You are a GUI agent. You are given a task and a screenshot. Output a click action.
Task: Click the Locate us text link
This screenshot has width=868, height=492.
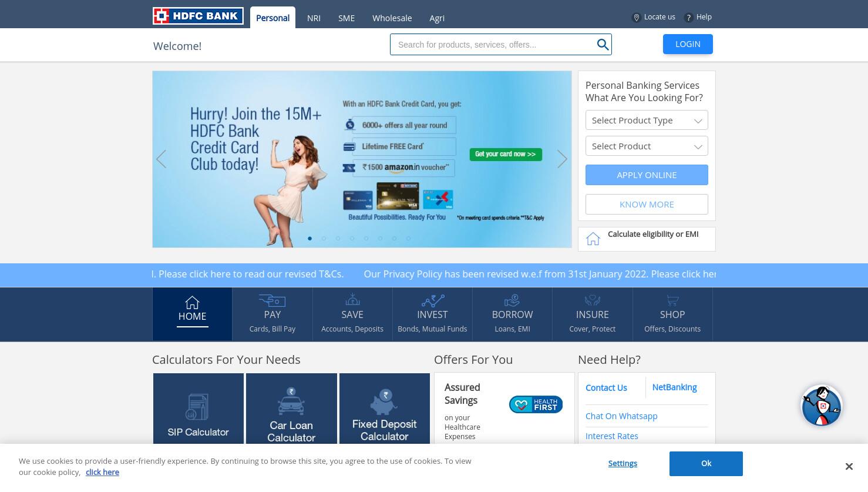(x=660, y=17)
